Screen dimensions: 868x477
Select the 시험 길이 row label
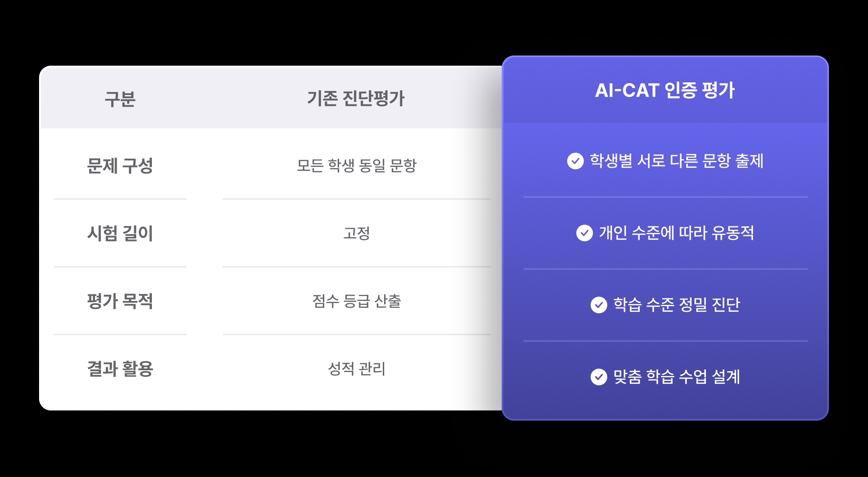click(x=120, y=233)
